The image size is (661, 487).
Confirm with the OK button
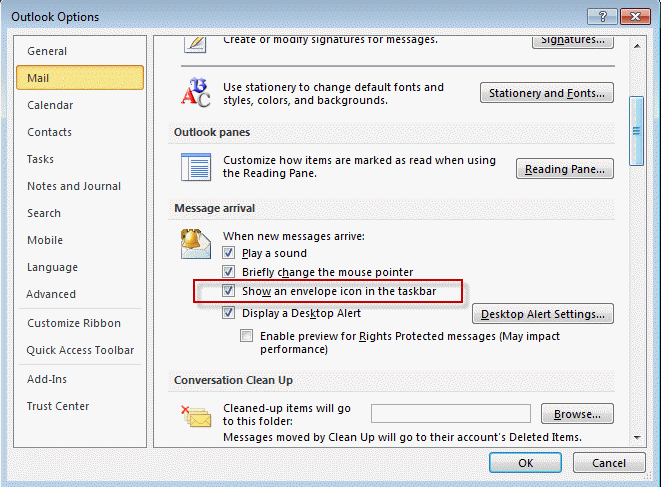tap(525, 463)
